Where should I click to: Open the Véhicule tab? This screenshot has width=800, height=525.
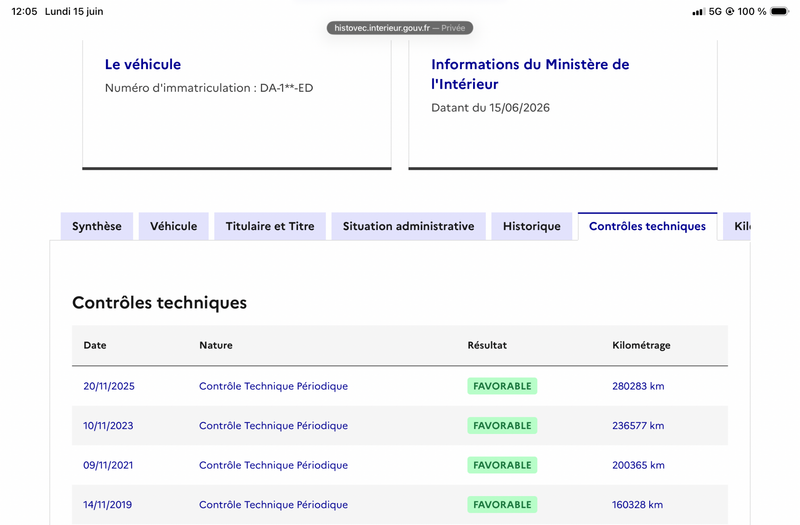coord(173,226)
